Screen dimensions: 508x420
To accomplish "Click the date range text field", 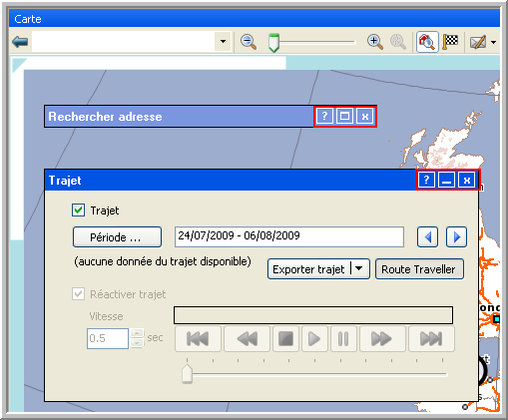I will (289, 237).
